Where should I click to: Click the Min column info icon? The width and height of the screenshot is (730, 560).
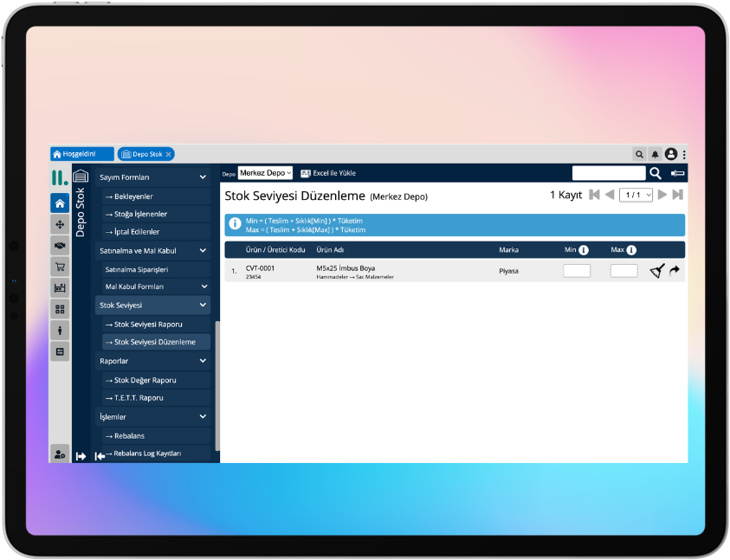tap(584, 250)
